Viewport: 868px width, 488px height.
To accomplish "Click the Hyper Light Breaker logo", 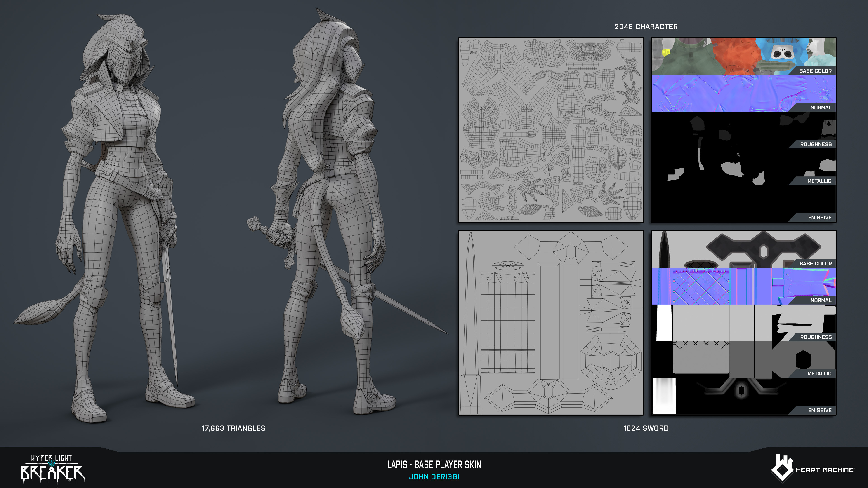I will click(x=53, y=469).
